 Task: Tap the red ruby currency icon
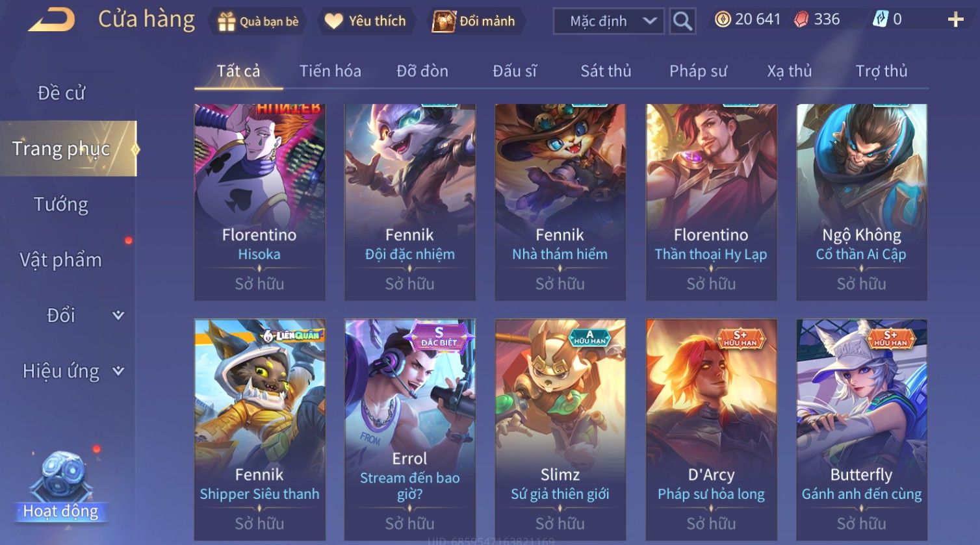pos(801,20)
